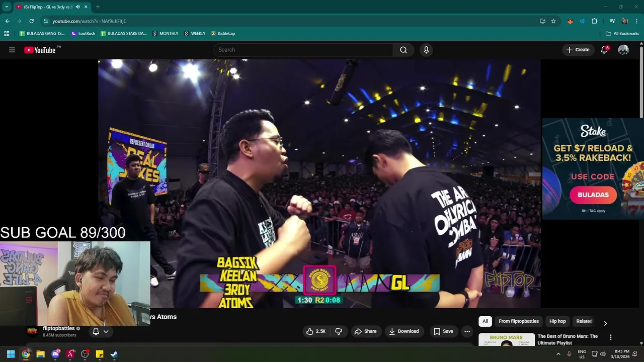Save video to a playlist
The height and width of the screenshot is (362, 644).
pyautogui.click(x=443, y=331)
